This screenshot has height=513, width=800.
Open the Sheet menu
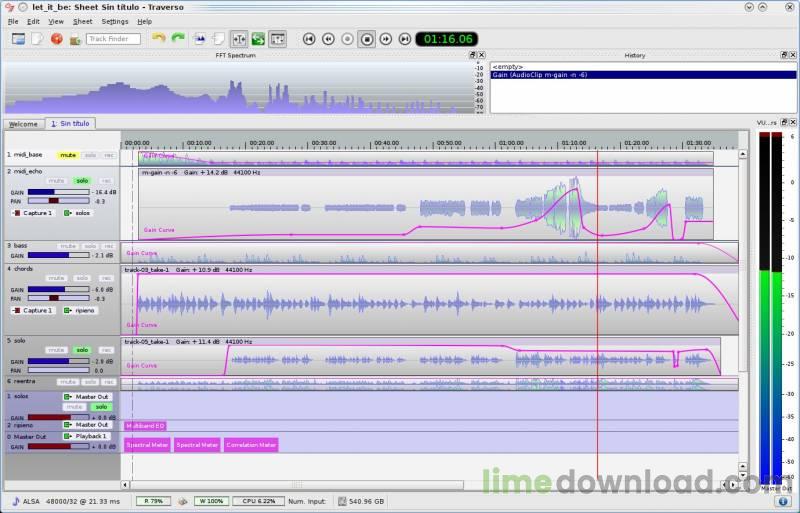(83, 21)
